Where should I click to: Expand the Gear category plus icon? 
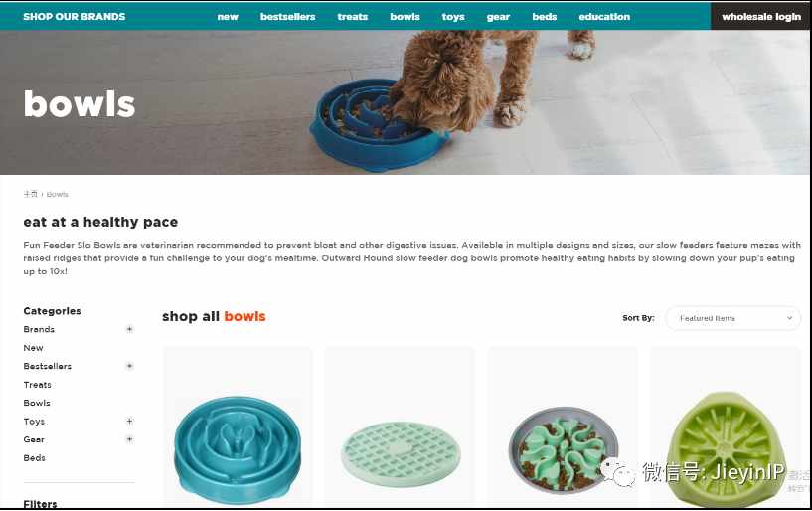(x=129, y=439)
